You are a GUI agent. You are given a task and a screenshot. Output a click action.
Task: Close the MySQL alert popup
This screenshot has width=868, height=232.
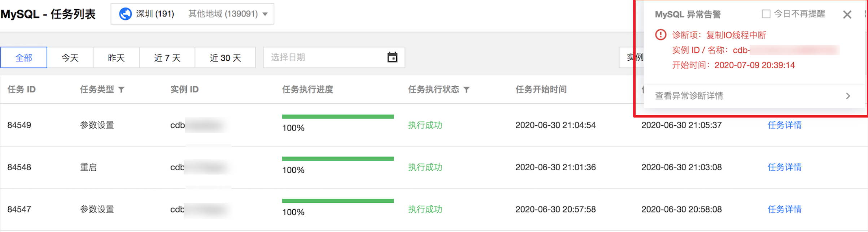point(847,14)
